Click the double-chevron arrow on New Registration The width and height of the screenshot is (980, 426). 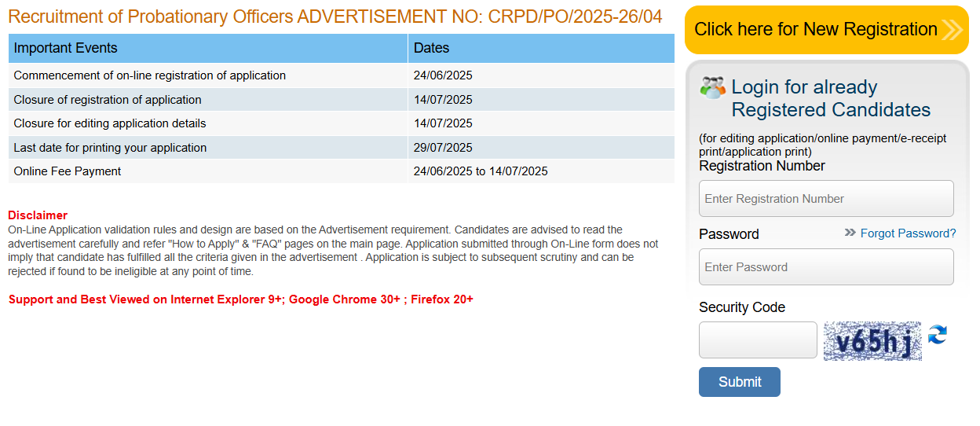[x=952, y=30]
